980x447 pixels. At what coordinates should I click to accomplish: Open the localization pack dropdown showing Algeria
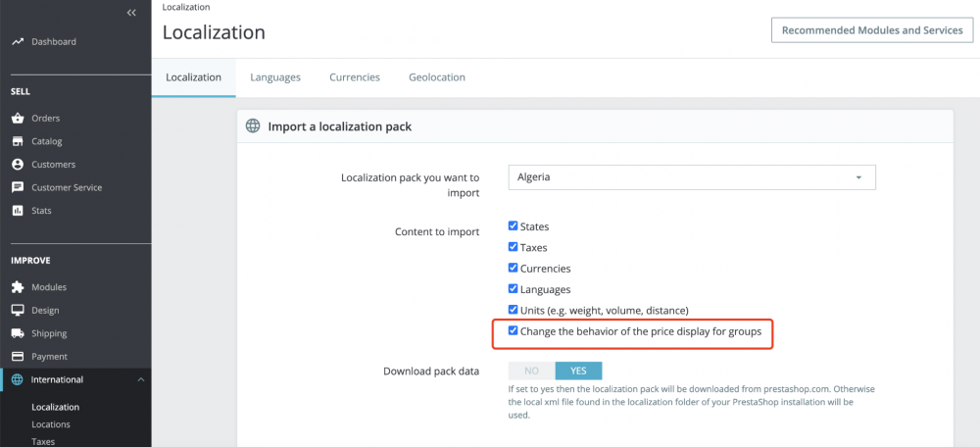(691, 177)
